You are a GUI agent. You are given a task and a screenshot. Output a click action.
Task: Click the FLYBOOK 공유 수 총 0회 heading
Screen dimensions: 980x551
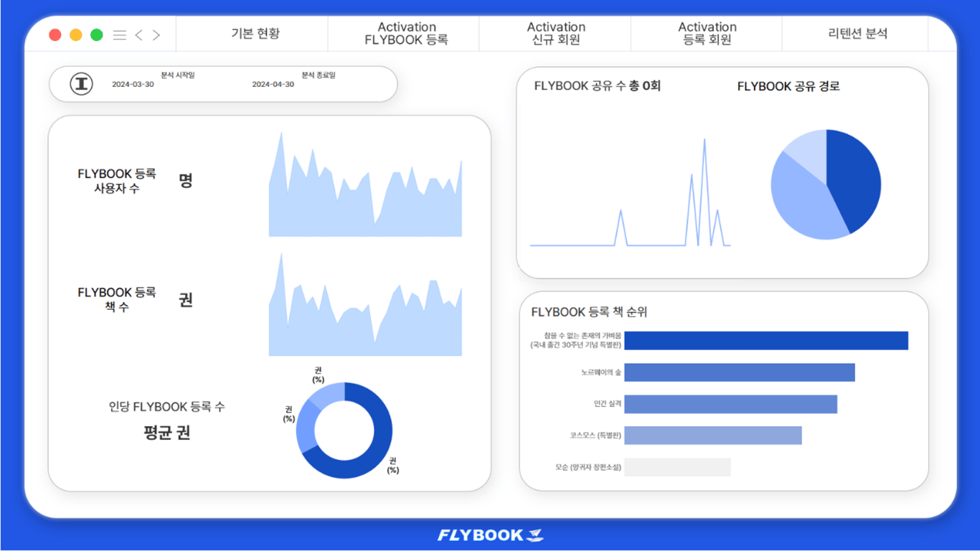[597, 86]
